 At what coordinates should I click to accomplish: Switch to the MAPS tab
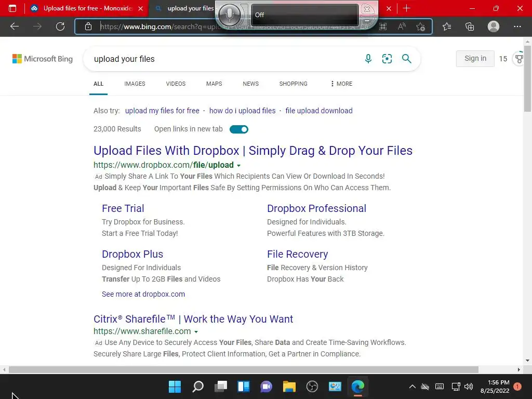(x=214, y=84)
